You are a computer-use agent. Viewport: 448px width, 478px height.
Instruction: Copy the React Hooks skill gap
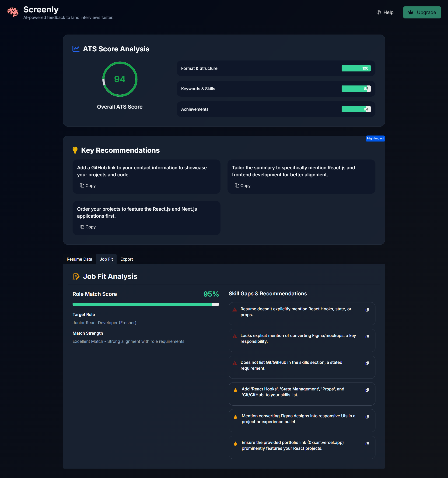coord(367,310)
